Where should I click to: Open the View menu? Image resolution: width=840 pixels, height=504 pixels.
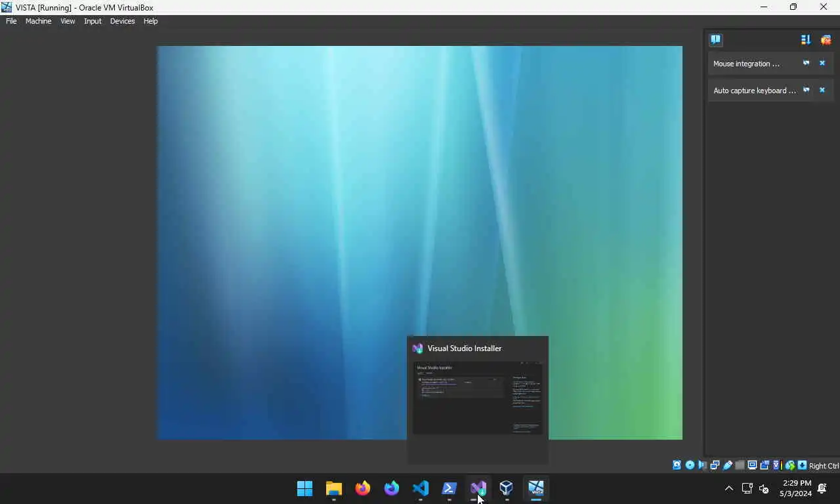coord(68,21)
